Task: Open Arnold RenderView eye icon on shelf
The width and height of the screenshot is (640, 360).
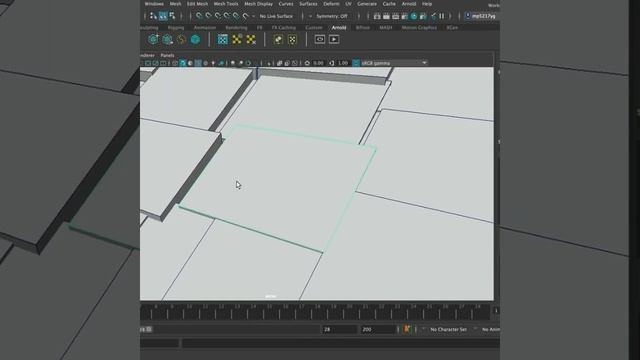Action: pos(320,39)
